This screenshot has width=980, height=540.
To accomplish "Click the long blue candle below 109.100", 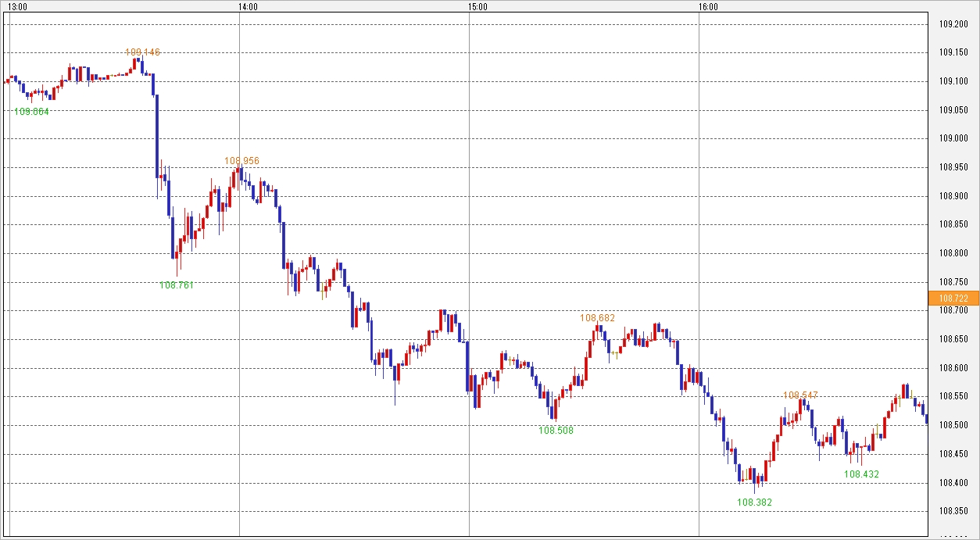I will (x=157, y=137).
